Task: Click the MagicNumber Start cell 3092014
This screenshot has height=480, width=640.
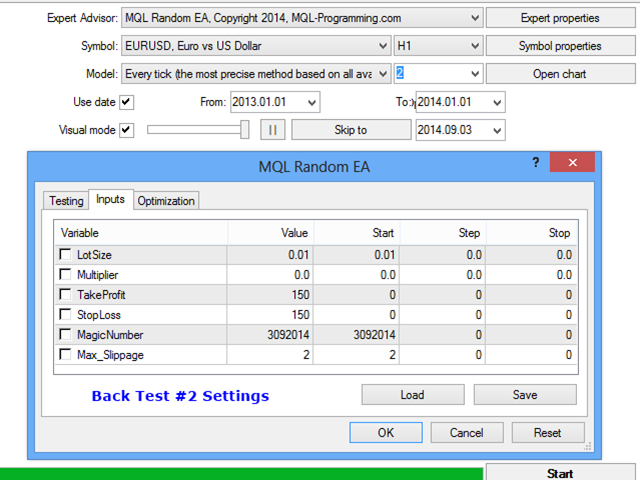Action: (356, 335)
